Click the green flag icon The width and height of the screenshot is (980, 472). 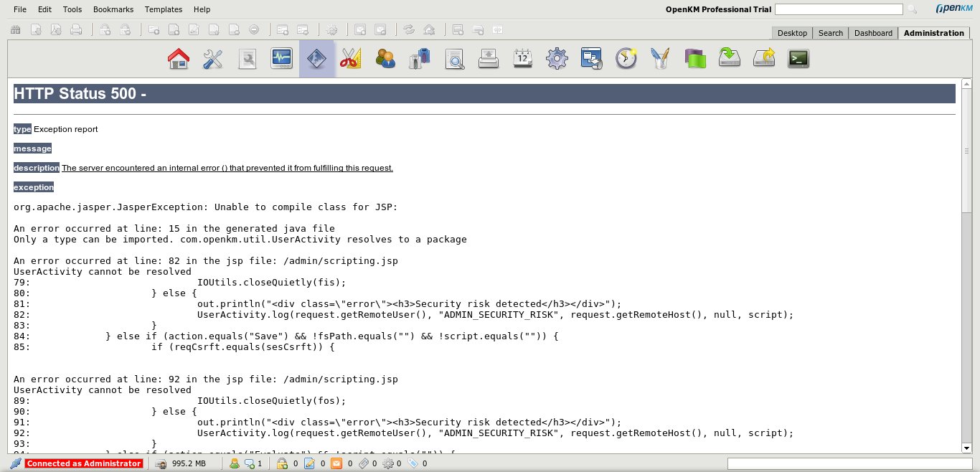695,59
